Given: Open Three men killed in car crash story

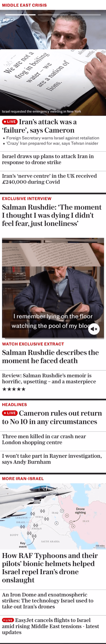Looking at the screenshot, I should 44,439.
